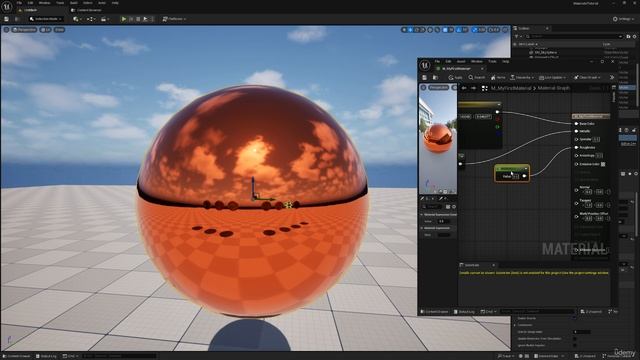Click the Base Color input pin
The image size is (640, 360).
point(576,123)
